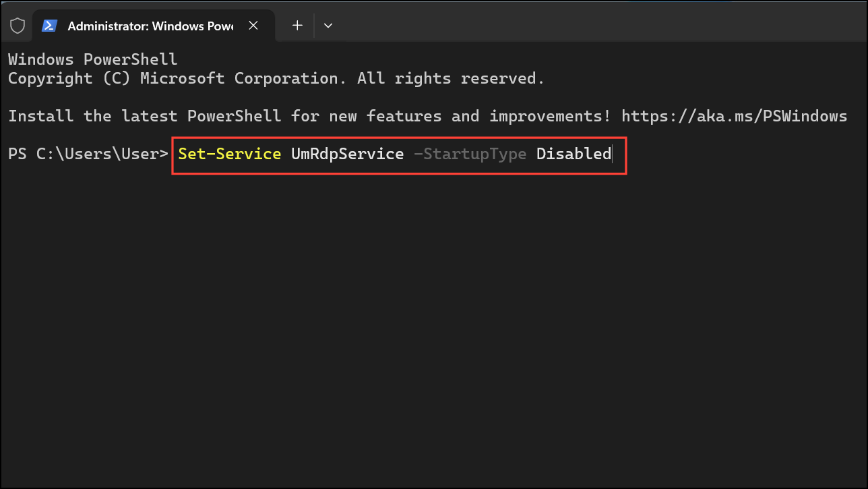
Task: Click the 'Windows PowerShell' header line
Action: tap(93, 59)
